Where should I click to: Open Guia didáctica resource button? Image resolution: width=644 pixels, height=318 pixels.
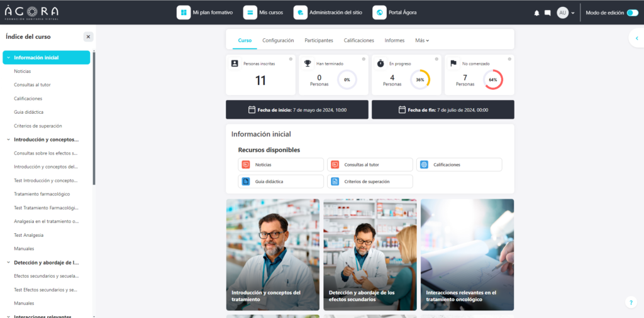[281, 182]
